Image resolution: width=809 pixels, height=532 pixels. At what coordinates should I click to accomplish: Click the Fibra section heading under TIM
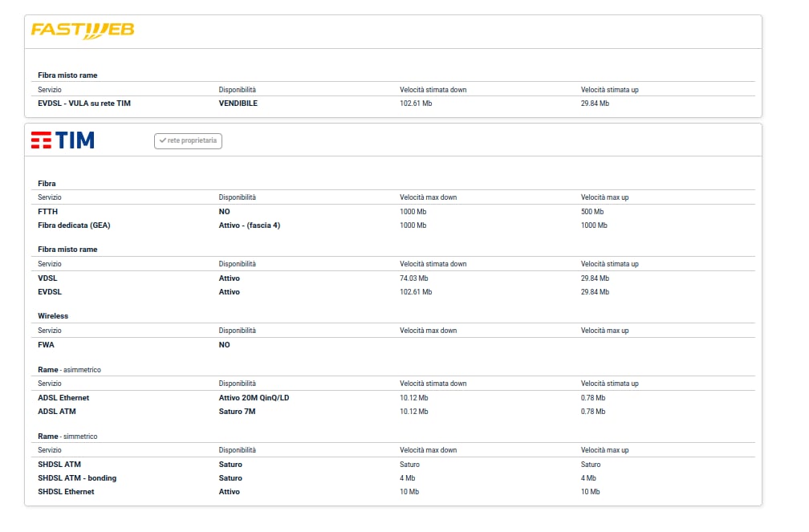(x=47, y=184)
